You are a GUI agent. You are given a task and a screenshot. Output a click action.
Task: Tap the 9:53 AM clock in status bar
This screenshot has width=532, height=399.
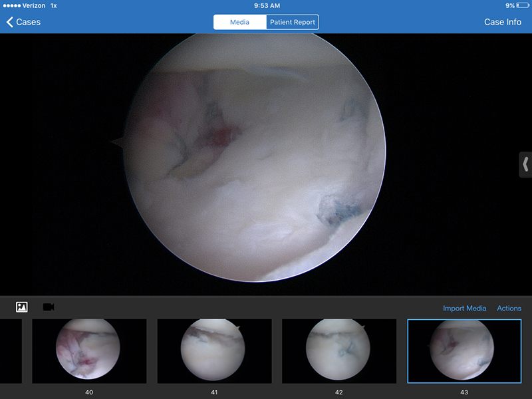(267, 5)
